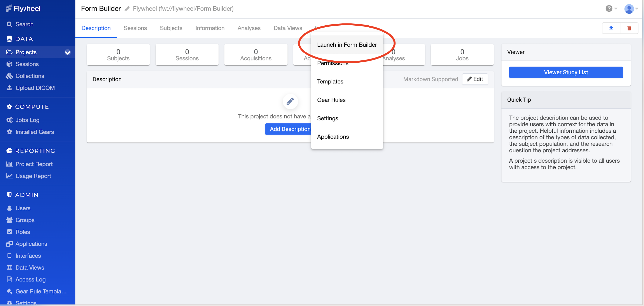Select Permissions from the menu
The height and width of the screenshot is (306, 644).
click(x=347, y=63)
